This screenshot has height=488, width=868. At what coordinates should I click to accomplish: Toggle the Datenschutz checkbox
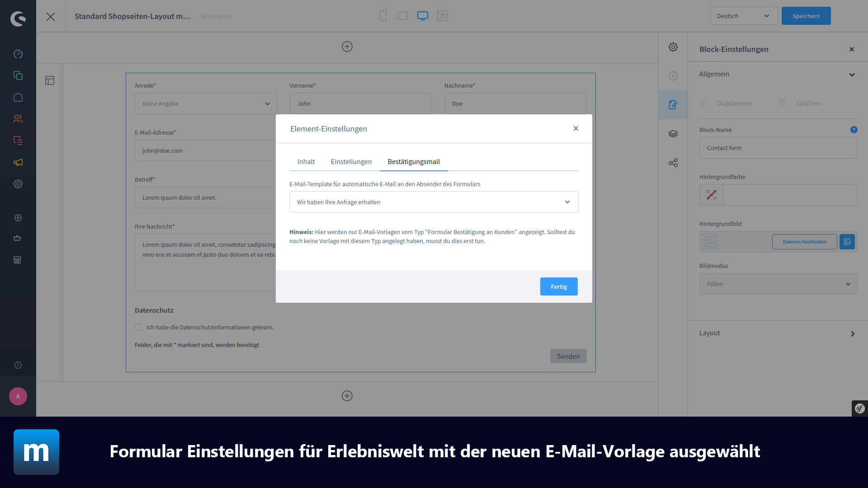pos(138,327)
